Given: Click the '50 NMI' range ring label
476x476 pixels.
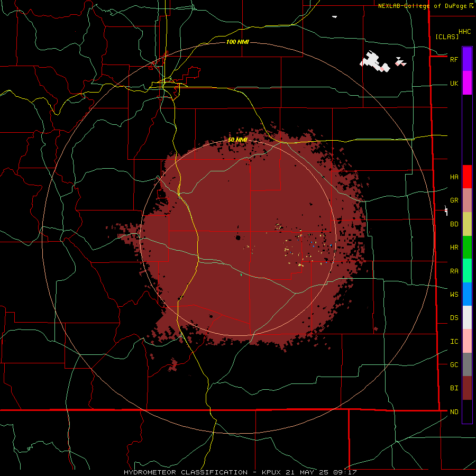Looking at the screenshot, I should [237, 140].
